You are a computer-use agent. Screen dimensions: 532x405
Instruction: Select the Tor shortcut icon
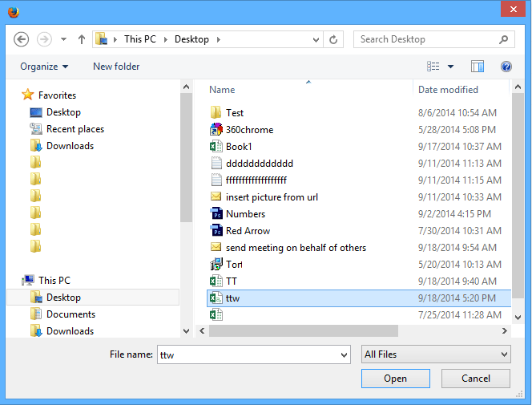tap(216, 264)
